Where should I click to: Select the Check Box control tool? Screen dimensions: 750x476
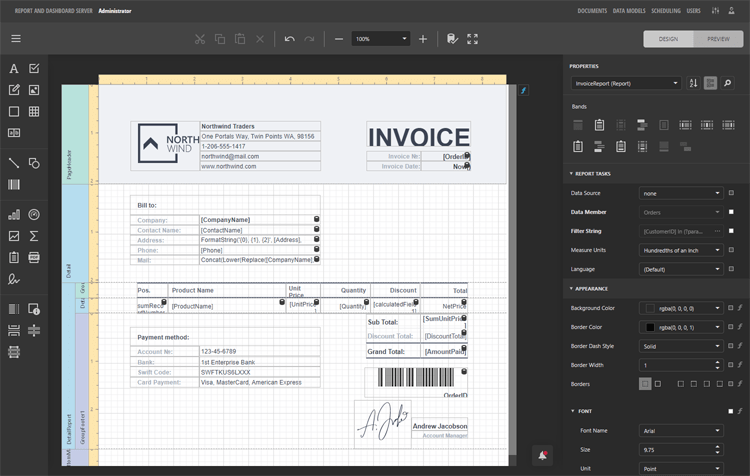point(34,69)
